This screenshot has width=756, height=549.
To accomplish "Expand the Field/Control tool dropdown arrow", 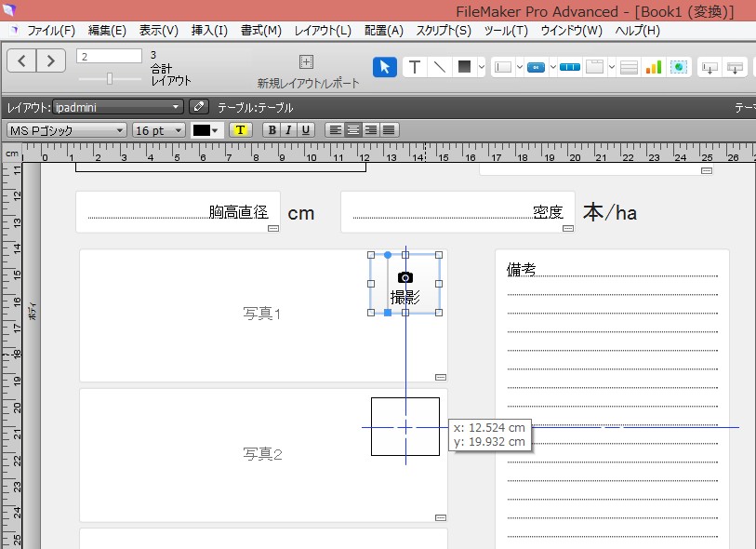I will coord(519,67).
